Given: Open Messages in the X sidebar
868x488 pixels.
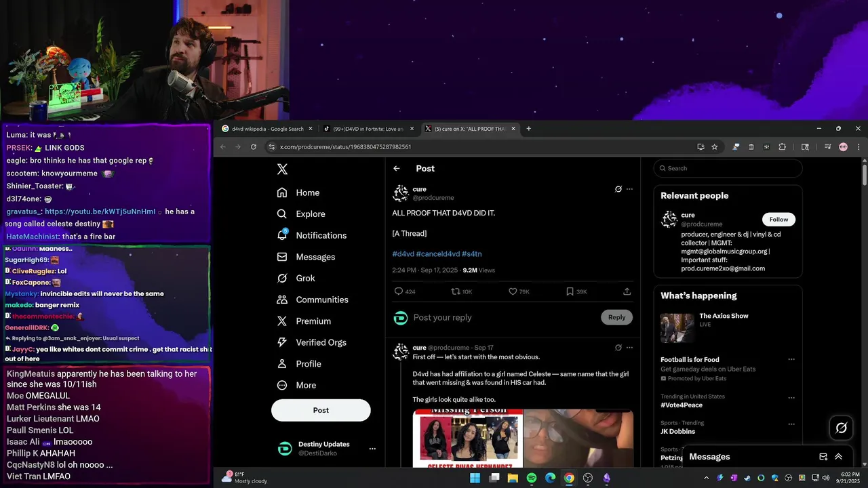Looking at the screenshot, I should coord(307,257).
